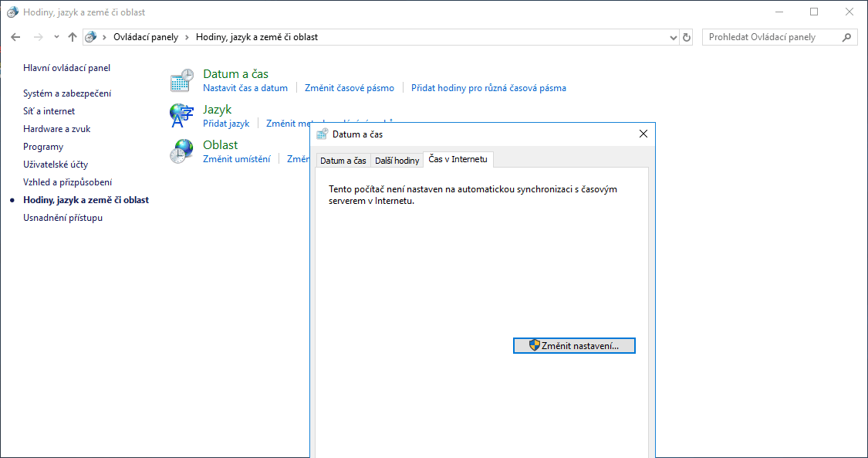Click the Jazyk globe icon
This screenshot has height=458, width=868.
pyautogui.click(x=181, y=116)
